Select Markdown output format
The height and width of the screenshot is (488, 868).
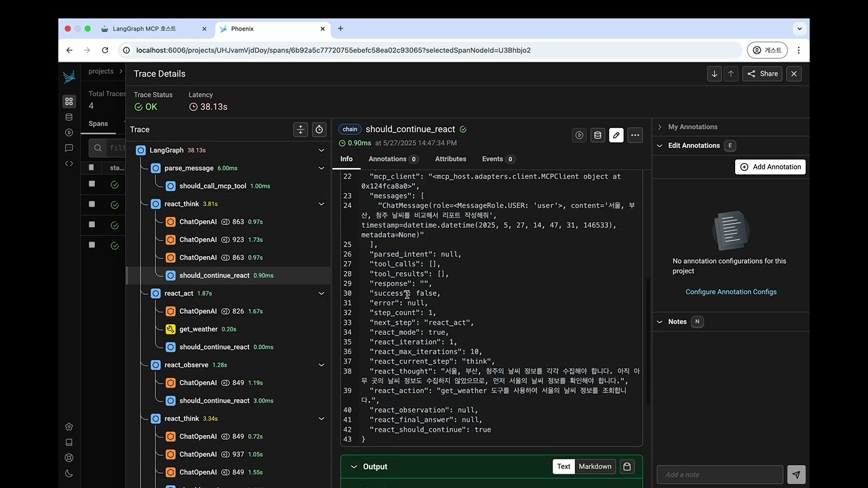coord(595,467)
